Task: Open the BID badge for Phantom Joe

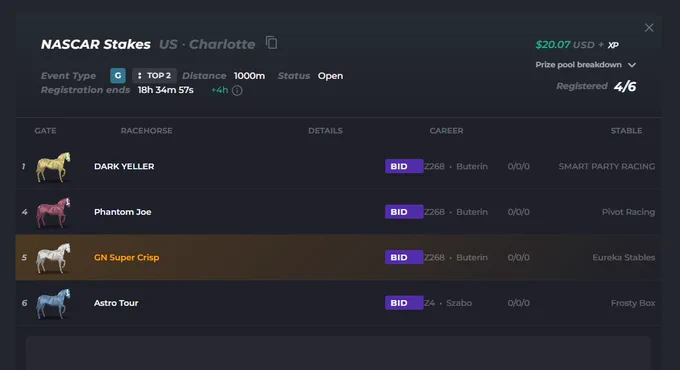Action: coord(404,212)
